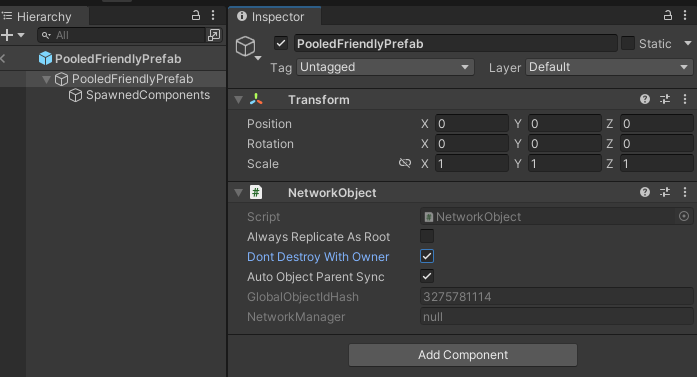Open the Tag dropdown showing Untagged

tap(385, 67)
